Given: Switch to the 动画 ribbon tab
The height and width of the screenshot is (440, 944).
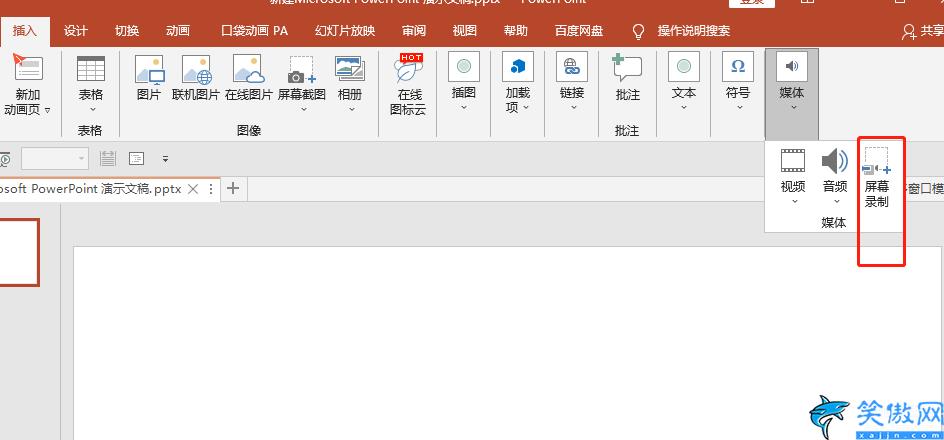Looking at the screenshot, I should pyautogui.click(x=178, y=31).
